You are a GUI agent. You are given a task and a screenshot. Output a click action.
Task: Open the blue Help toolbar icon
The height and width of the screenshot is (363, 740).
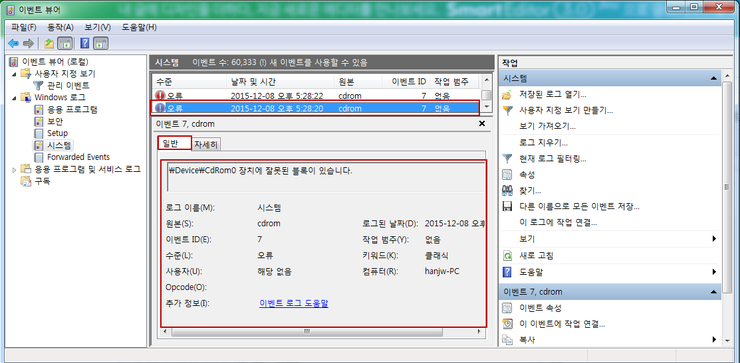(x=85, y=44)
